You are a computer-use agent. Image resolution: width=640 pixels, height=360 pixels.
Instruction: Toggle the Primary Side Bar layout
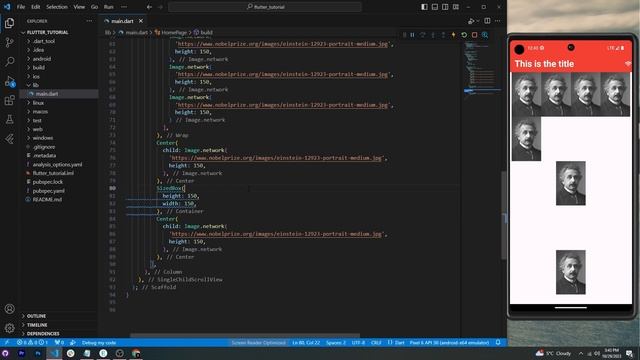[424, 7]
